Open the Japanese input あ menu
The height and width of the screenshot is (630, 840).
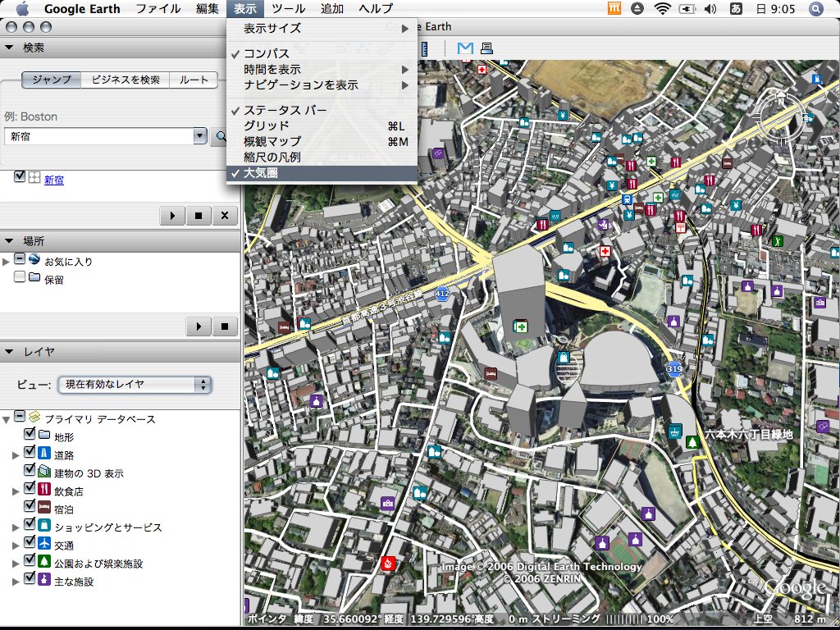click(x=736, y=8)
